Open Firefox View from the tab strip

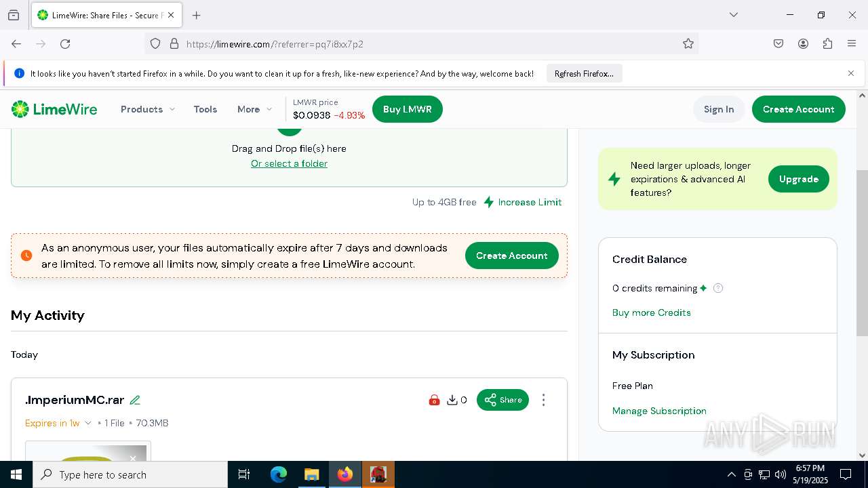(x=14, y=15)
